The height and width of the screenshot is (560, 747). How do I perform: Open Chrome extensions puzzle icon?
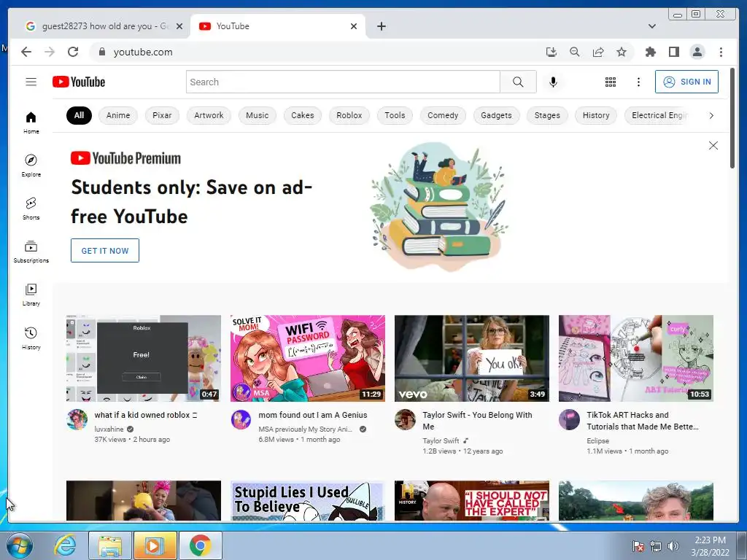pyautogui.click(x=650, y=52)
